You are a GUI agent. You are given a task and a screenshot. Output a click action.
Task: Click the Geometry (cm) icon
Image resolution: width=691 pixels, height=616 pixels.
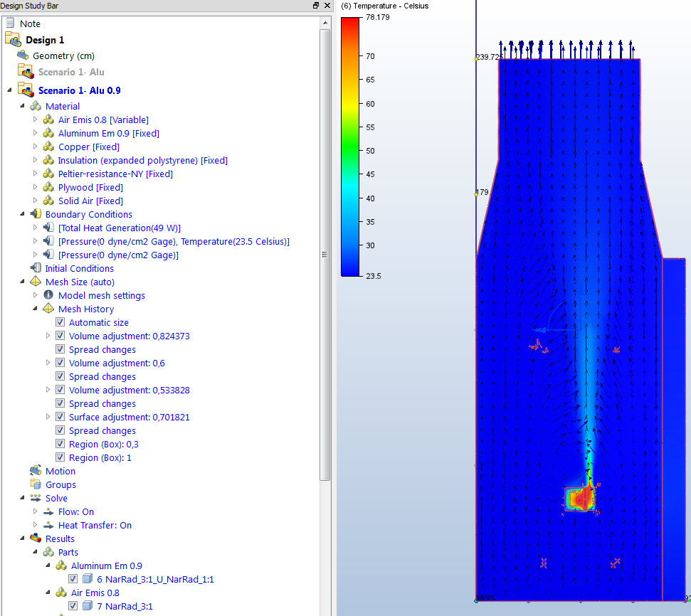click(x=23, y=55)
